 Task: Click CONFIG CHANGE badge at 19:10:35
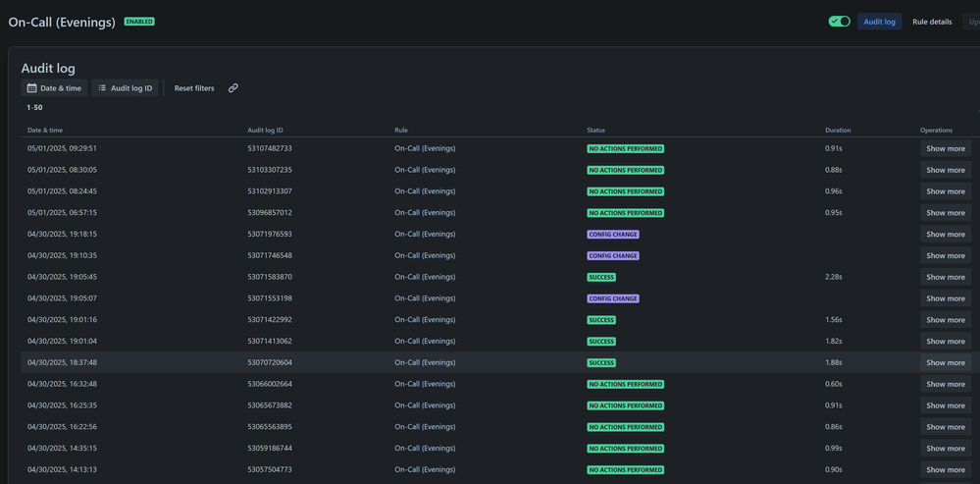612,256
